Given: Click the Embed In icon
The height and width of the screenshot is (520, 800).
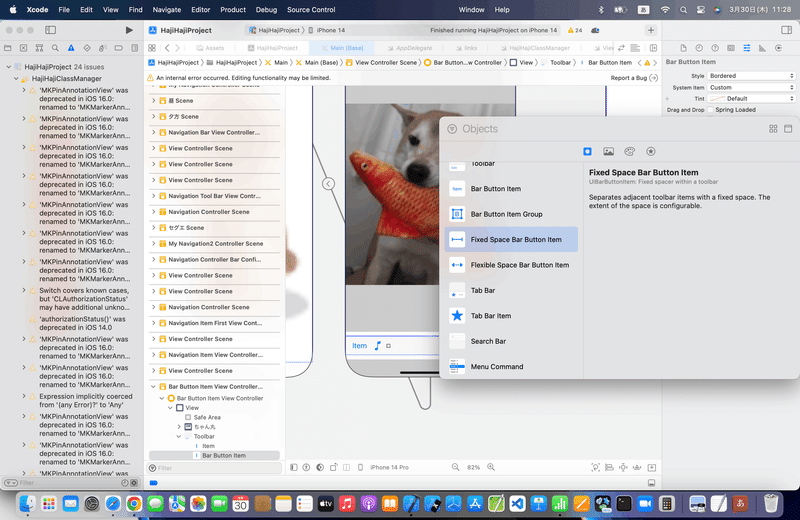Looking at the screenshot, I should 652,467.
